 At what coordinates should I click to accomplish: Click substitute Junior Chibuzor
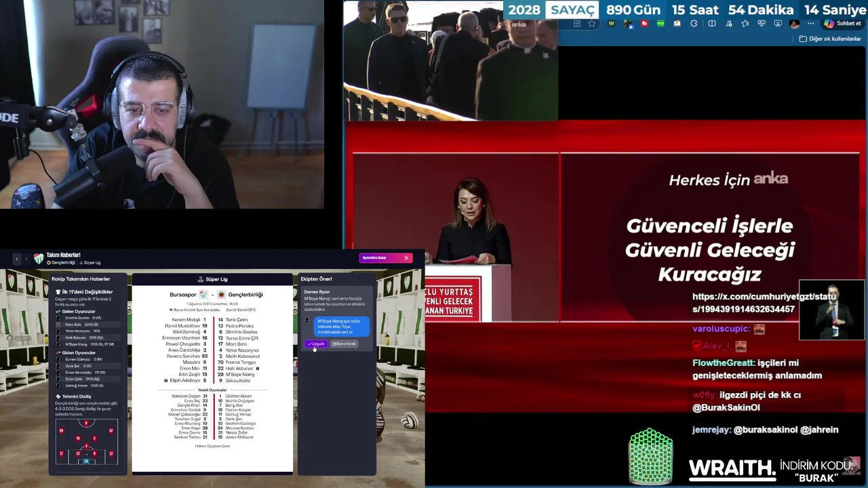pyautogui.click(x=239, y=437)
